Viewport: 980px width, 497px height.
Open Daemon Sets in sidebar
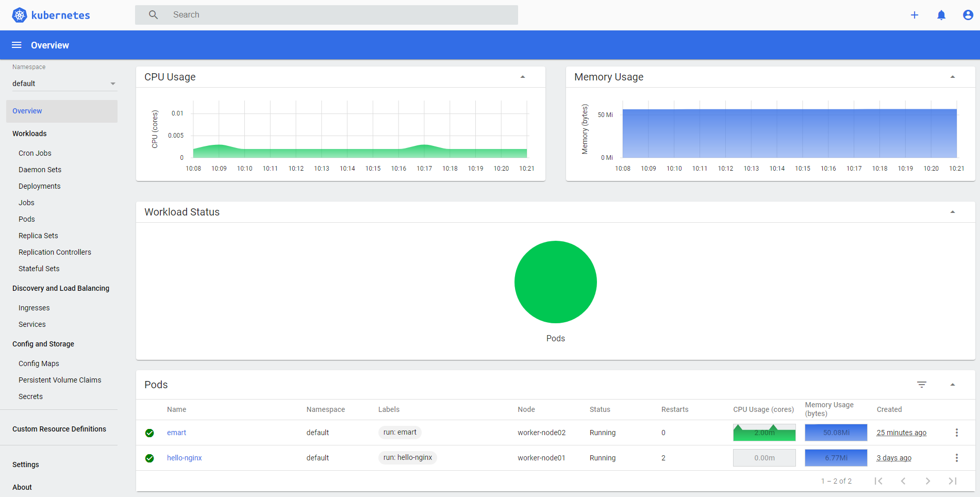coord(40,170)
